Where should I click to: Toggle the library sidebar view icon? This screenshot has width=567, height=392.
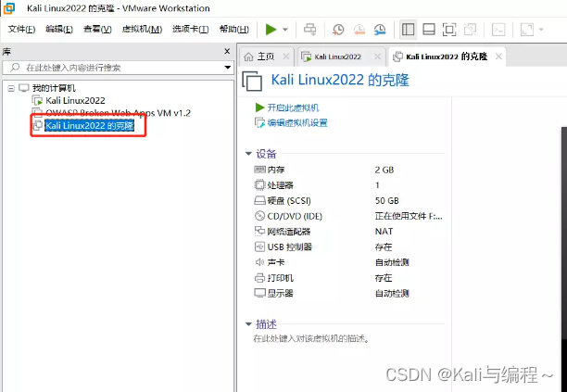click(408, 30)
